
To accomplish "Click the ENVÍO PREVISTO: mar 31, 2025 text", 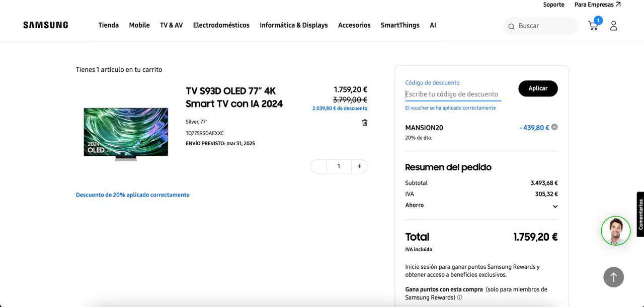I will 220,143.
